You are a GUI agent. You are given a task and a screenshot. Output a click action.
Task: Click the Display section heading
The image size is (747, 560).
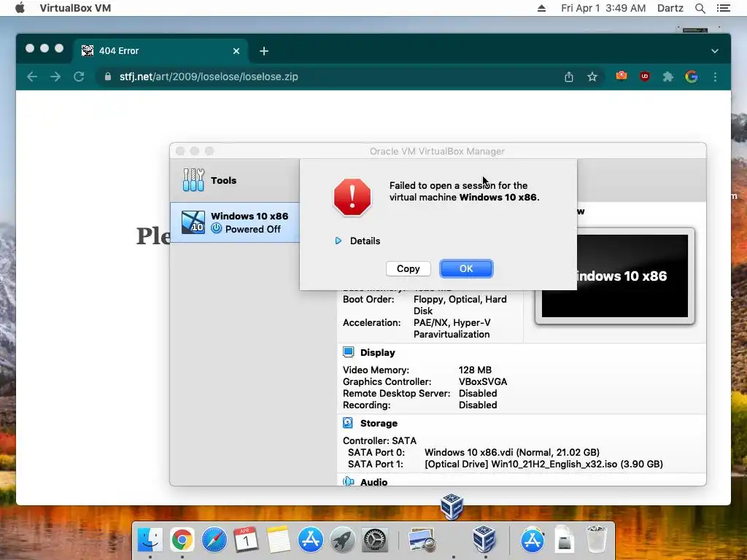(x=378, y=352)
